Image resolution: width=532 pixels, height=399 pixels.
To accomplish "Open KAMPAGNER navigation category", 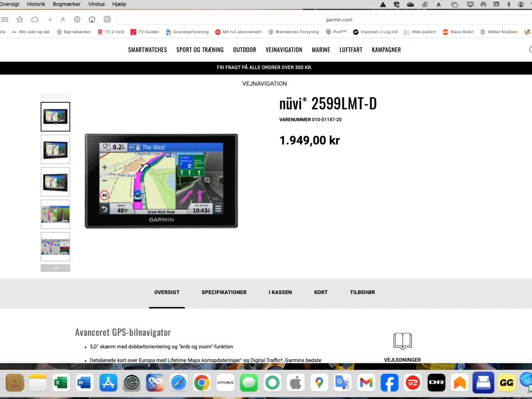I will point(386,50).
